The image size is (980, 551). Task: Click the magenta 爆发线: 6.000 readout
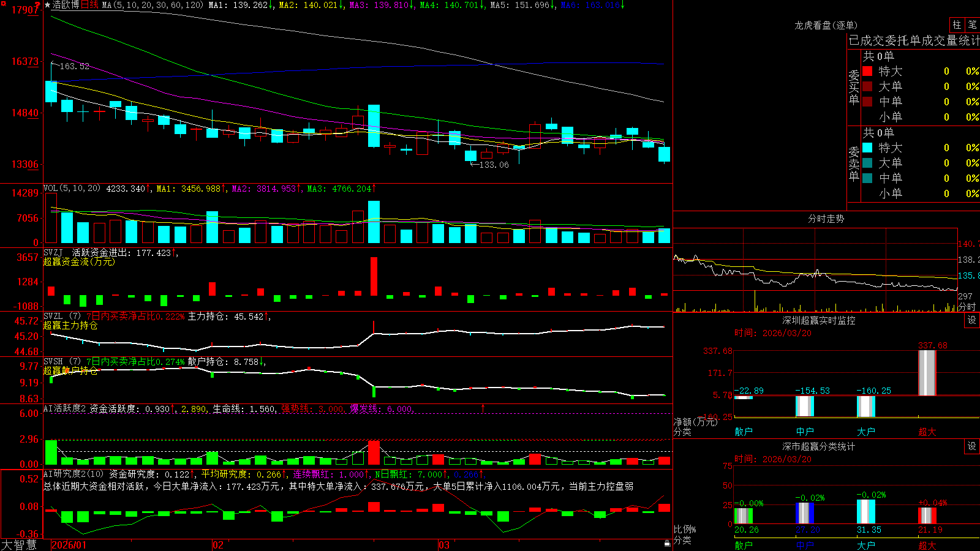tap(382, 408)
